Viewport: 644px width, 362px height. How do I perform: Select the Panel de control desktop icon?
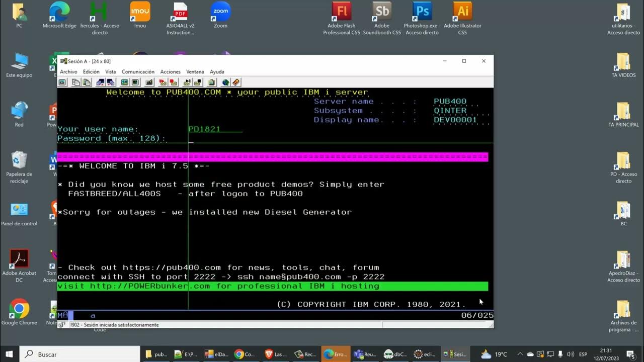tap(19, 214)
